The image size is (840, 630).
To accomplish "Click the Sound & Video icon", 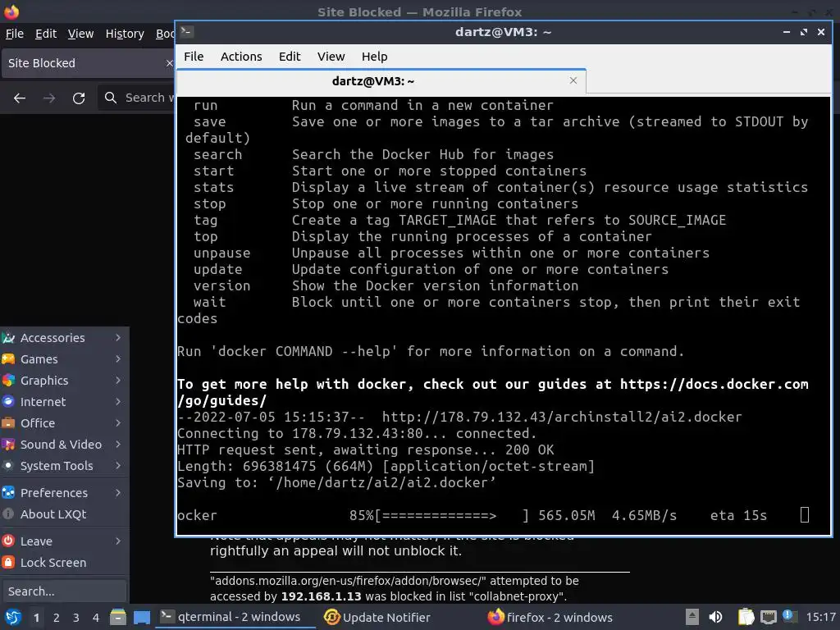I will (8, 445).
